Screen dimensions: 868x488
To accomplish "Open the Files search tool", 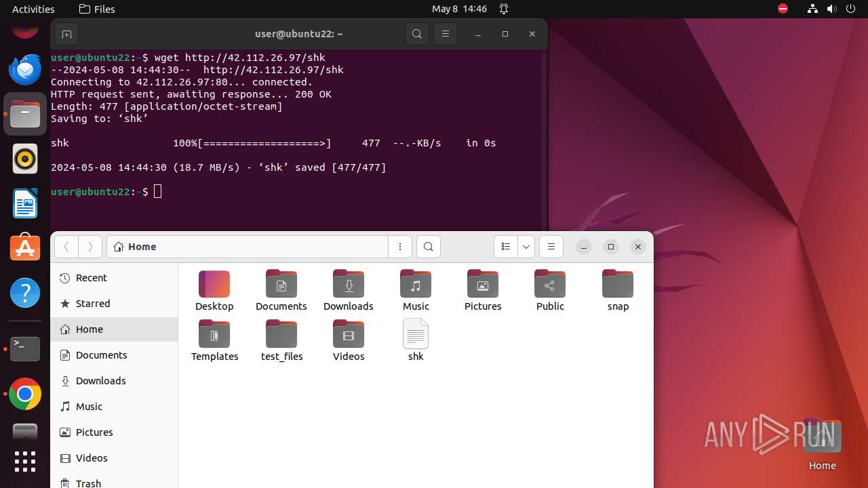I will 429,247.
